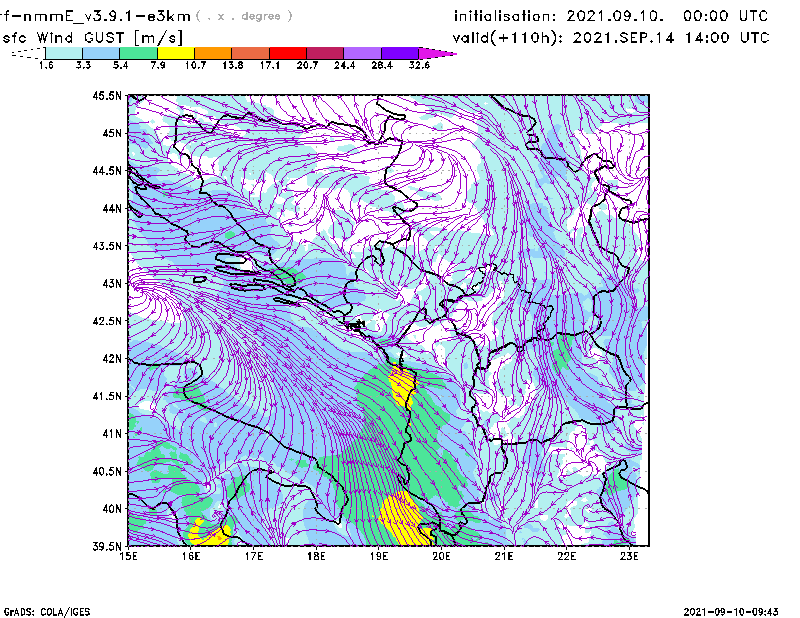
Task: Click the 42.5N latitude label
Action: point(107,321)
